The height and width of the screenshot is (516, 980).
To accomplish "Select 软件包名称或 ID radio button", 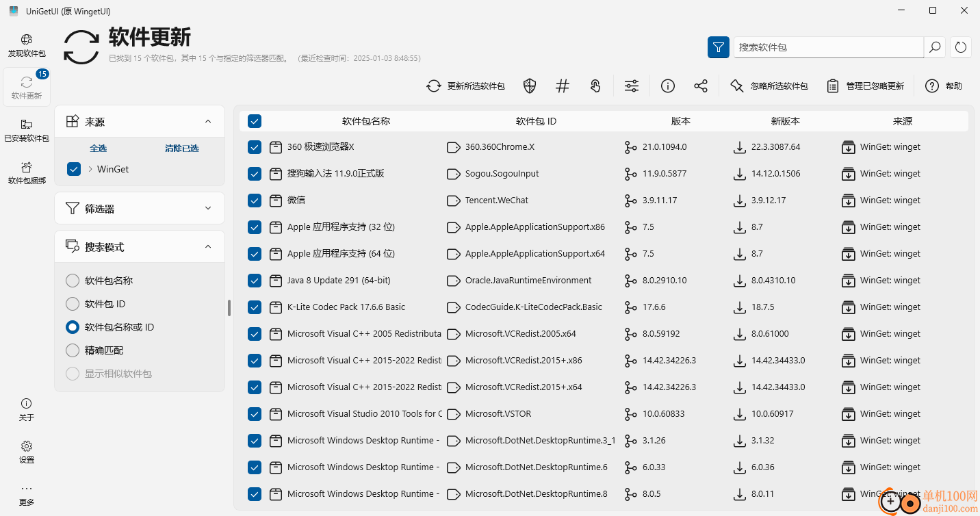I will pos(73,327).
